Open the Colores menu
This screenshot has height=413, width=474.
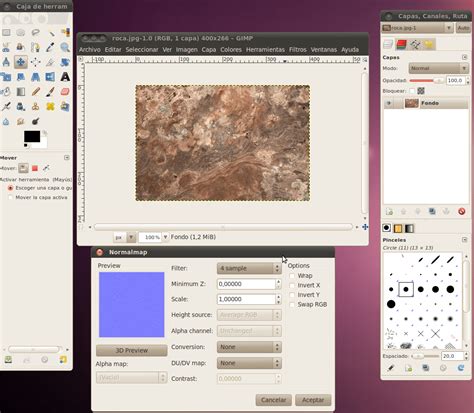[231, 50]
